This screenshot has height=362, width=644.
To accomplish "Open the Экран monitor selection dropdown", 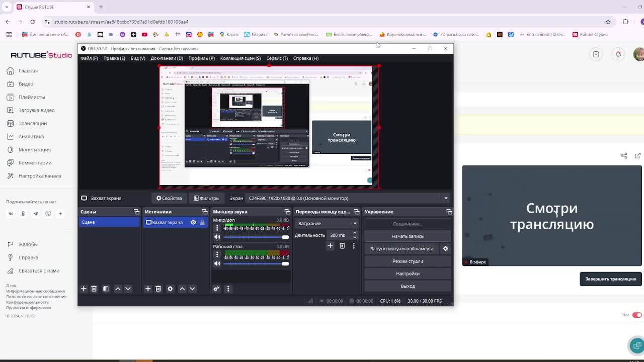I will coord(347,198).
